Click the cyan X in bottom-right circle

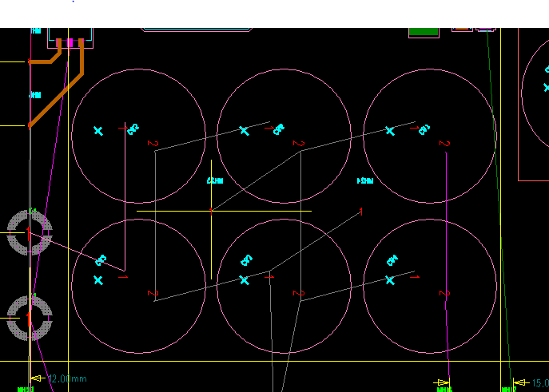point(390,279)
